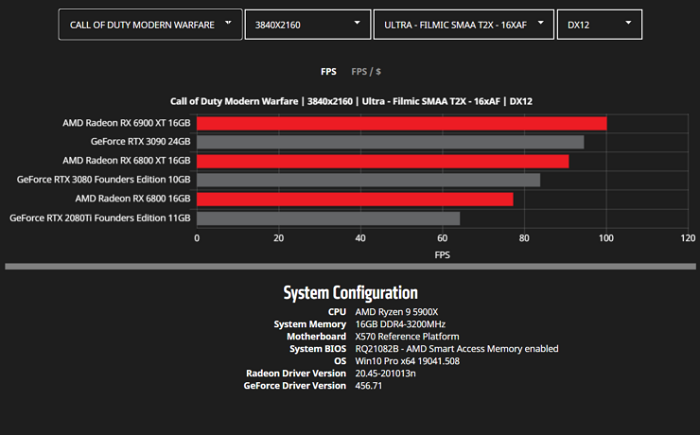This screenshot has width=700, height=435.
Task: Click the red AMD Radeon RX 6800 bar
Action: (354, 199)
